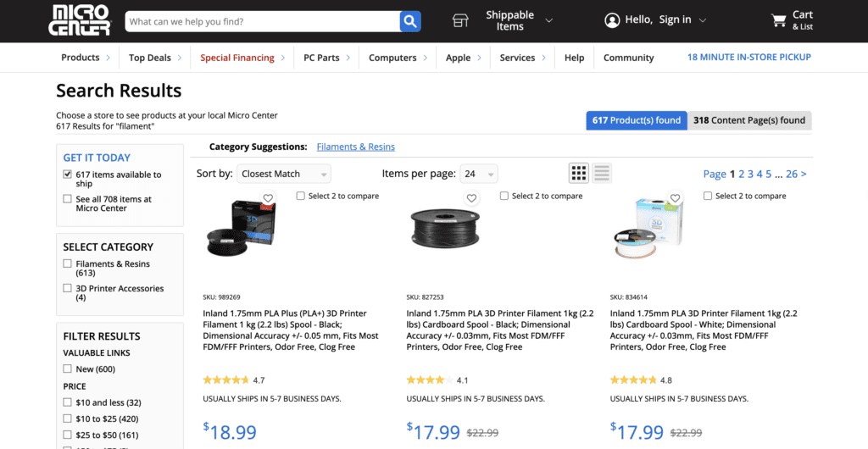Switch to grid view layout

point(579,174)
